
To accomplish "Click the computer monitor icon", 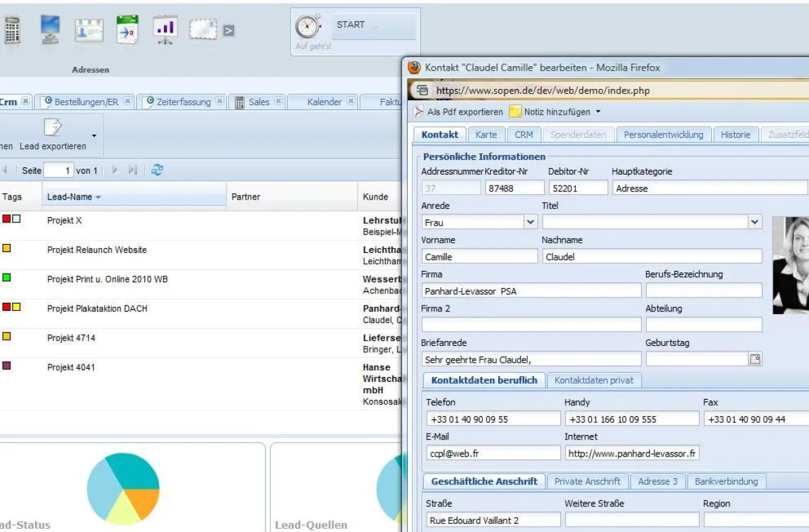I will 51,30.
